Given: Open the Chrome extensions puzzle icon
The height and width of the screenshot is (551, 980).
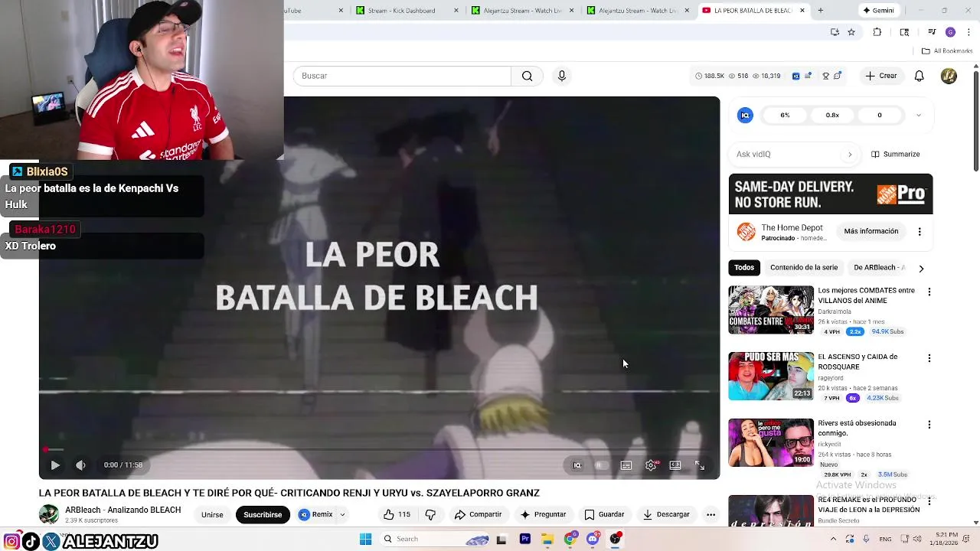Looking at the screenshot, I should click(877, 32).
